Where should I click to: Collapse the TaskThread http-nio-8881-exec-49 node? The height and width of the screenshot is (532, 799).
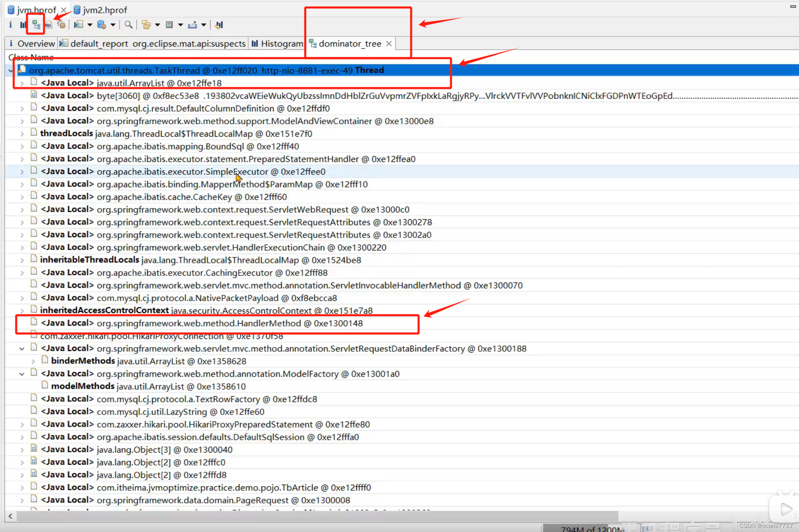point(11,71)
